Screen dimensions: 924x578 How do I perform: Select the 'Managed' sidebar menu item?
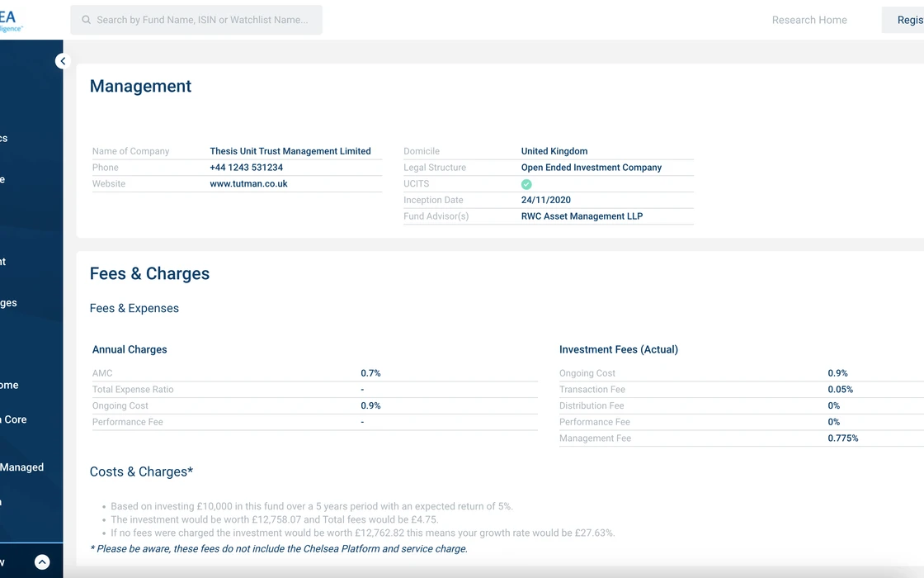point(21,467)
